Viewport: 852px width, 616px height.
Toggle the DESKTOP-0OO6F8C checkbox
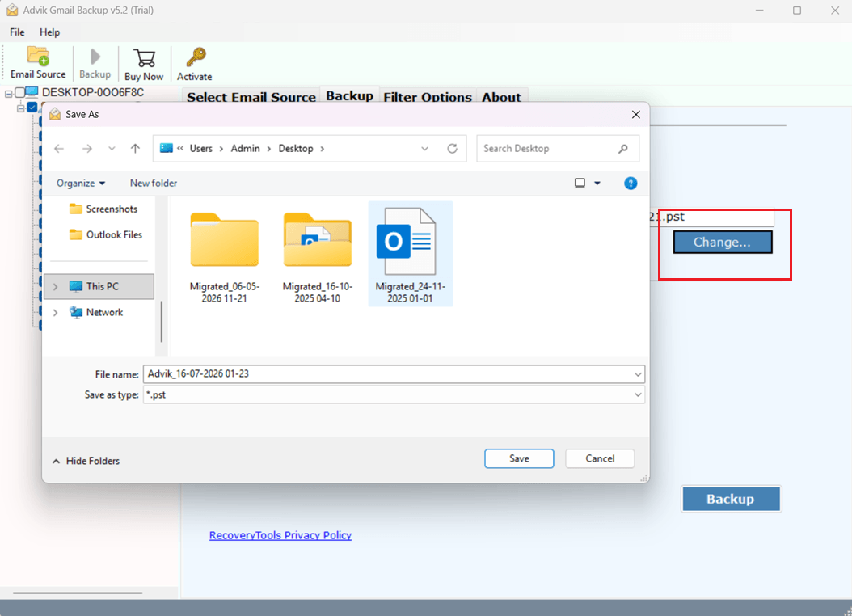point(19,92)
